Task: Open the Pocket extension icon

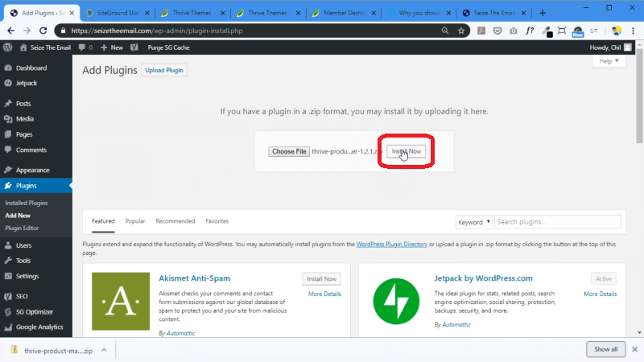Action: tap(497, 31)
